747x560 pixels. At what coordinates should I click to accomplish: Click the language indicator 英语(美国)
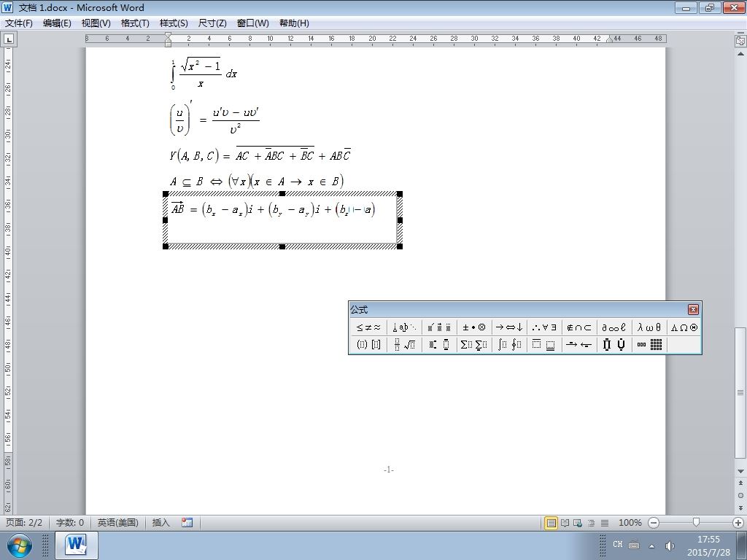pos(117,523)
